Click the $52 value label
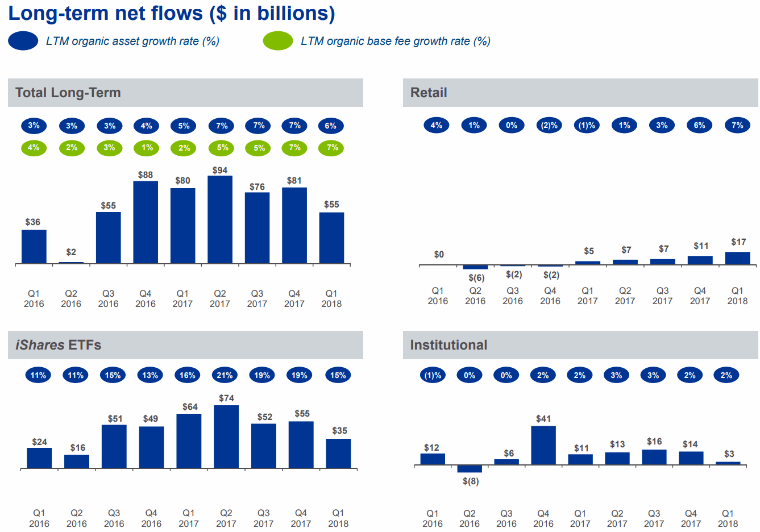 (265, 417)
